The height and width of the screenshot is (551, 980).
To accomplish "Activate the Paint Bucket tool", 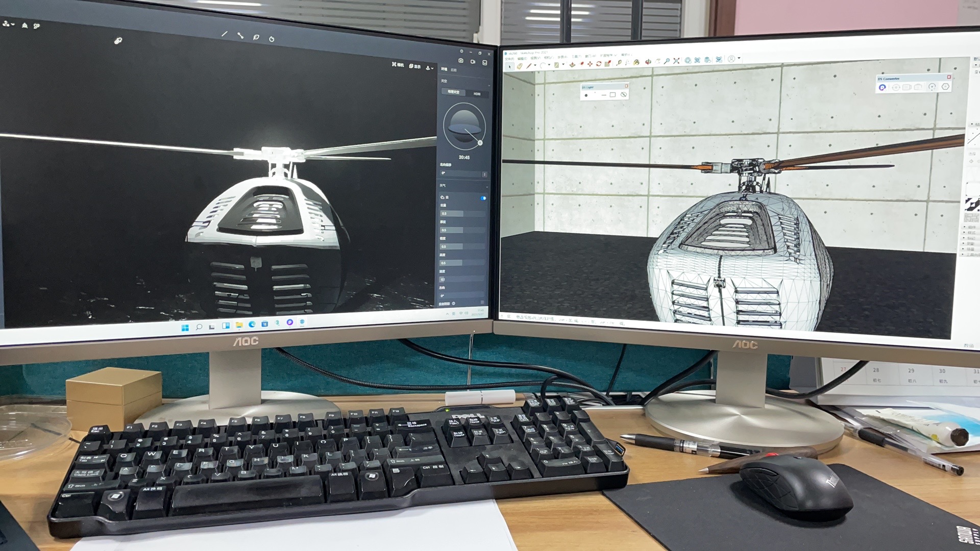I will coord(636,62).
